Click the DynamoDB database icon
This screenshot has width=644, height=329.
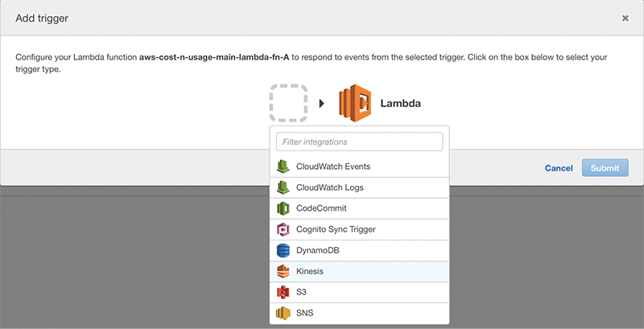click(283, 250)
